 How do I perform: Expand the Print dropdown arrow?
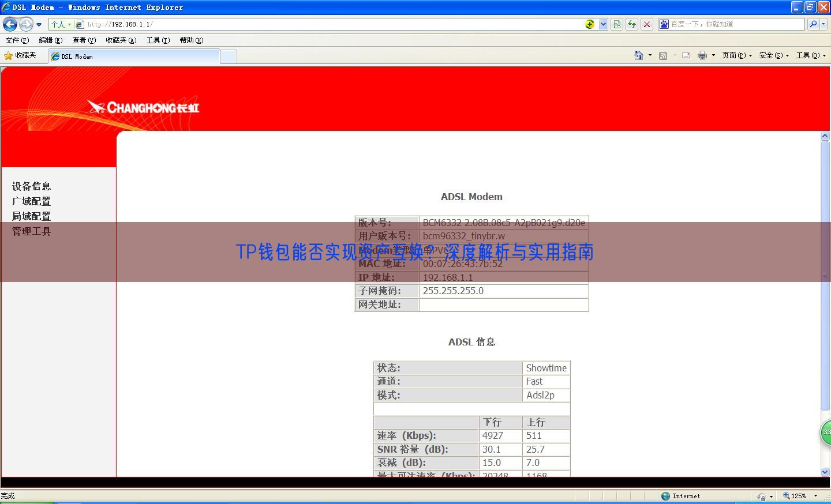(713, 55)
